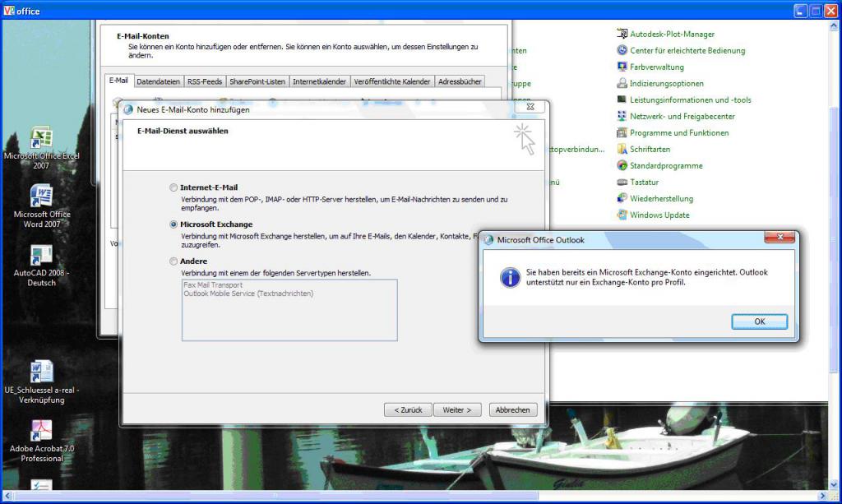
Task: Open the Farbverwaltung control panel link
Action: click(657, 67)
